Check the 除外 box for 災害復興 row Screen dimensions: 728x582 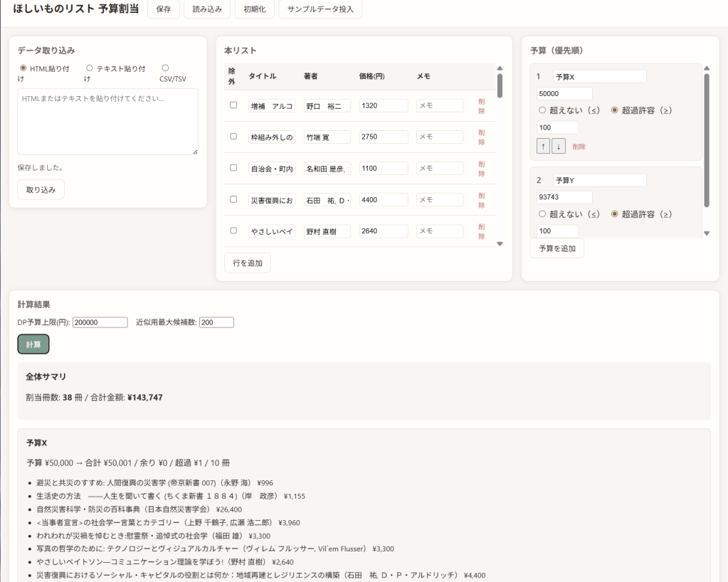[x=233, y=199]
